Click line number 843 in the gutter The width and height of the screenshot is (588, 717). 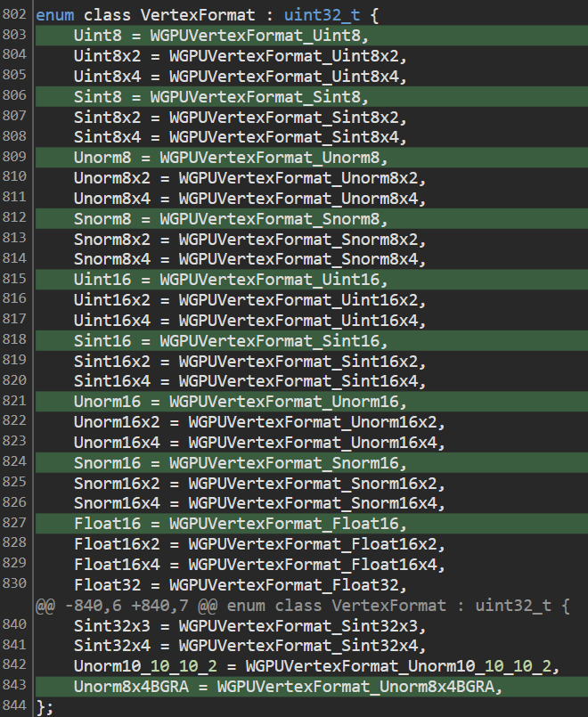point(14,685)
